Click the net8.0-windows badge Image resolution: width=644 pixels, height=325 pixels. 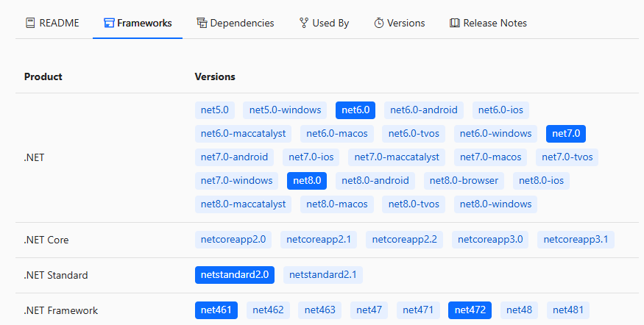496,204
